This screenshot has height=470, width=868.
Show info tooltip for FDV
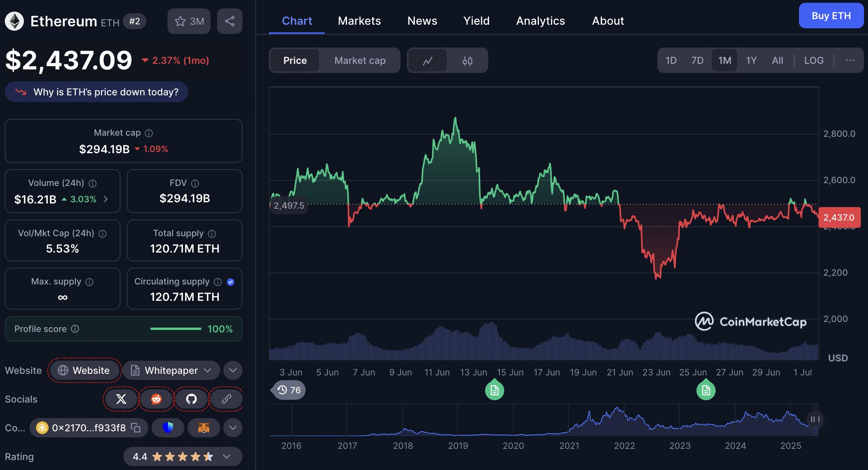[195, 183]
